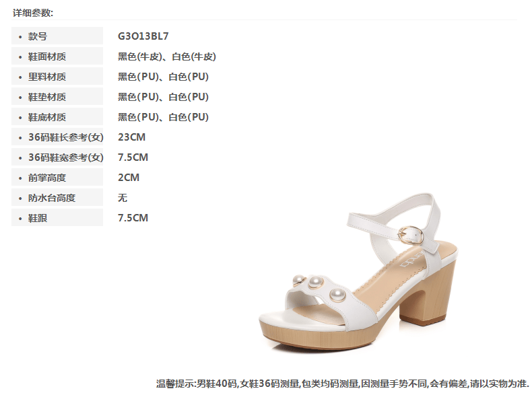Click the 36码鞋宽参考(女) label
The image size is (532, 395).
(66, 157)
